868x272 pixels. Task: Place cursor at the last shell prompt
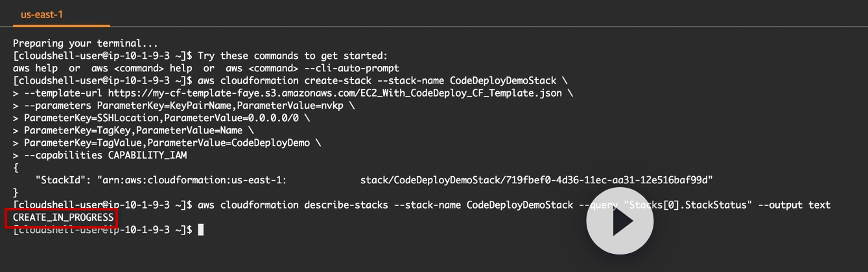coord(201,230)
